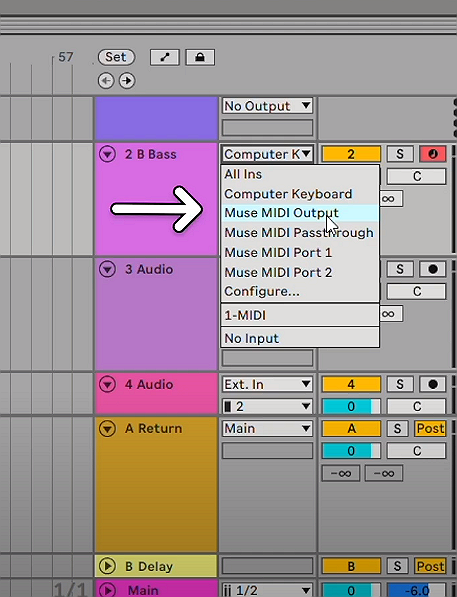Open the A Return Main output dropdown
457x597 pixels.
267,429
